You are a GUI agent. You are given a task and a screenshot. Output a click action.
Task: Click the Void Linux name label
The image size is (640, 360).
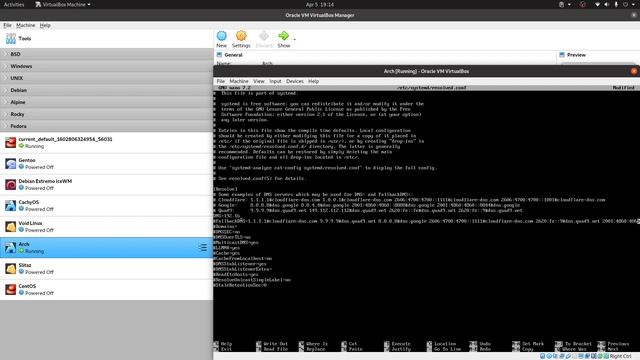(x=30, y=223)
